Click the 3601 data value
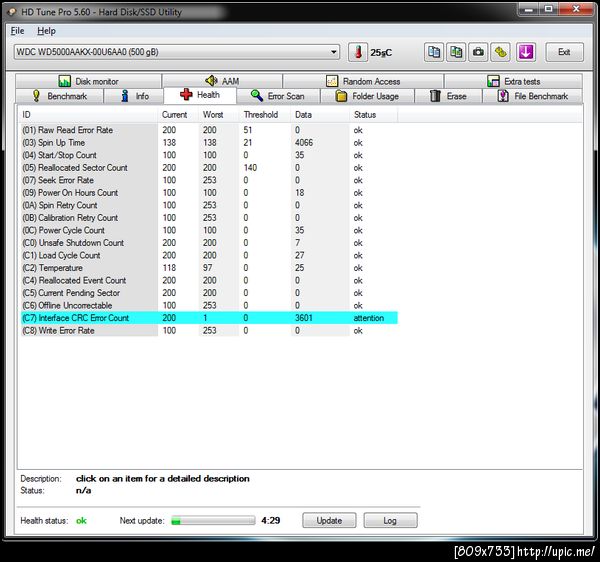Image resolution: width=600 pixels, height=562 pixels. coord(304,318)
